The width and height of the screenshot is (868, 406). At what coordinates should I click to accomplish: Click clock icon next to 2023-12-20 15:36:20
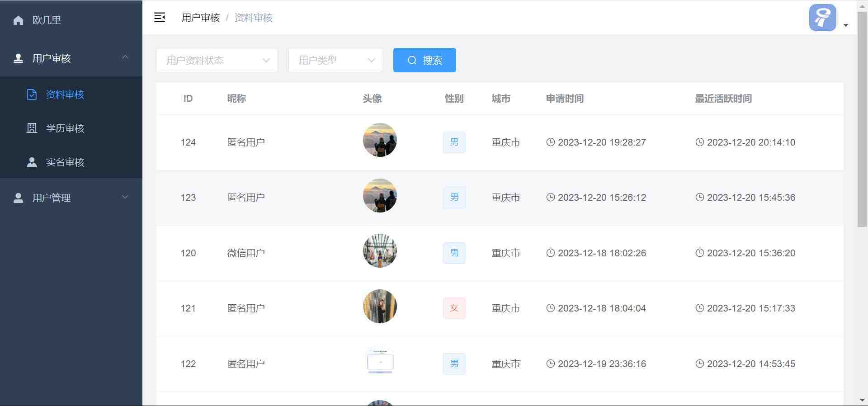click(x=699, y=253)
